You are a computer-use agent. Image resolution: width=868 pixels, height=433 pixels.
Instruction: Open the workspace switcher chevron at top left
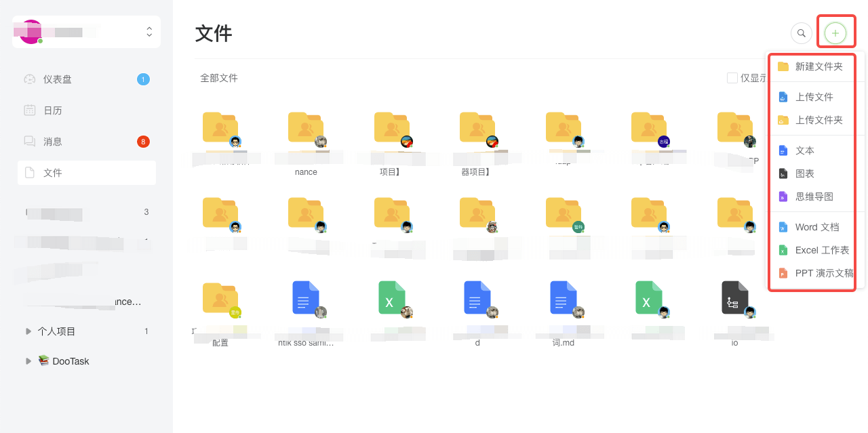[x=149, y=31]
